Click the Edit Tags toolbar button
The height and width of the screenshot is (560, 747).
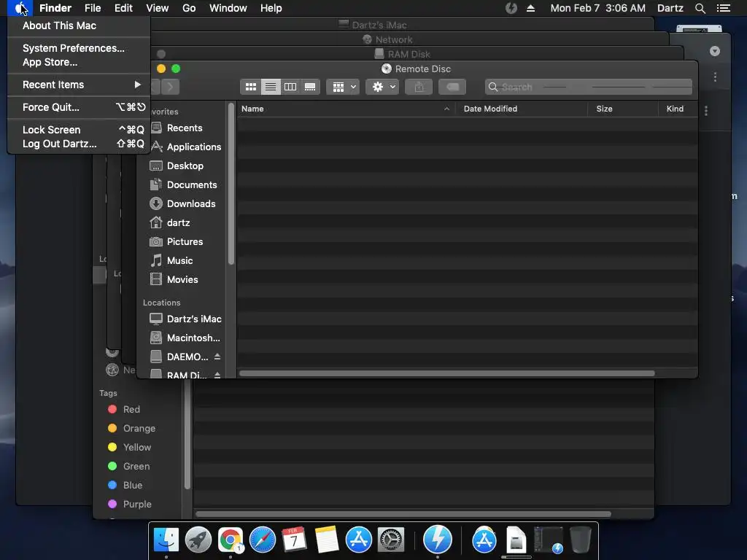click(x=452, y=87)
